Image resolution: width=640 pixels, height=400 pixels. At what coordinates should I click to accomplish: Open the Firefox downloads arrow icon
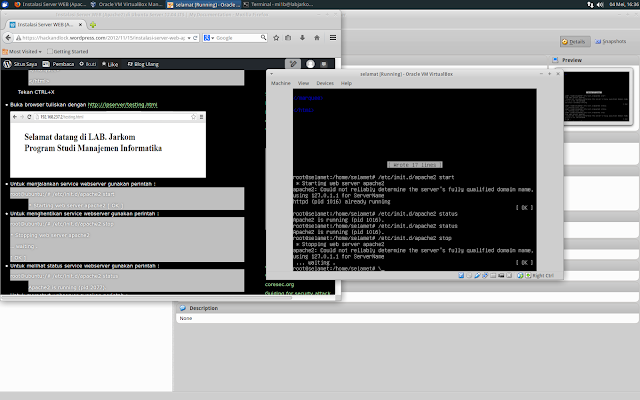(x=300, y=37)
